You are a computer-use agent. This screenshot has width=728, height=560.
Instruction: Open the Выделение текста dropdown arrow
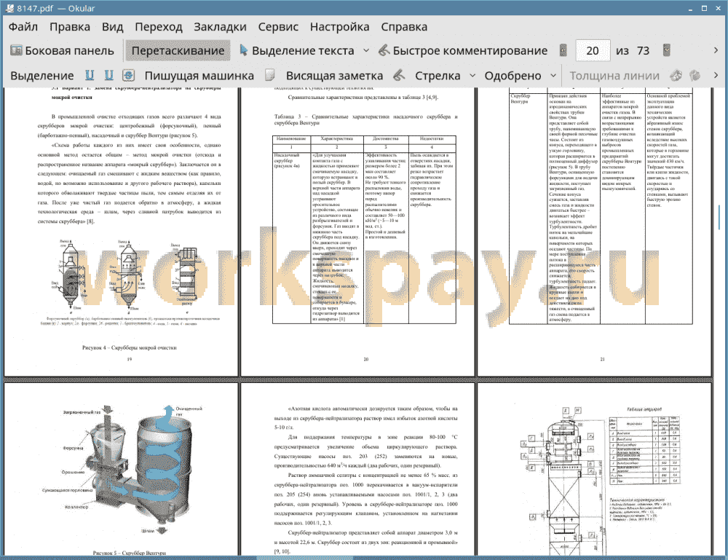(x=366, y=51)
